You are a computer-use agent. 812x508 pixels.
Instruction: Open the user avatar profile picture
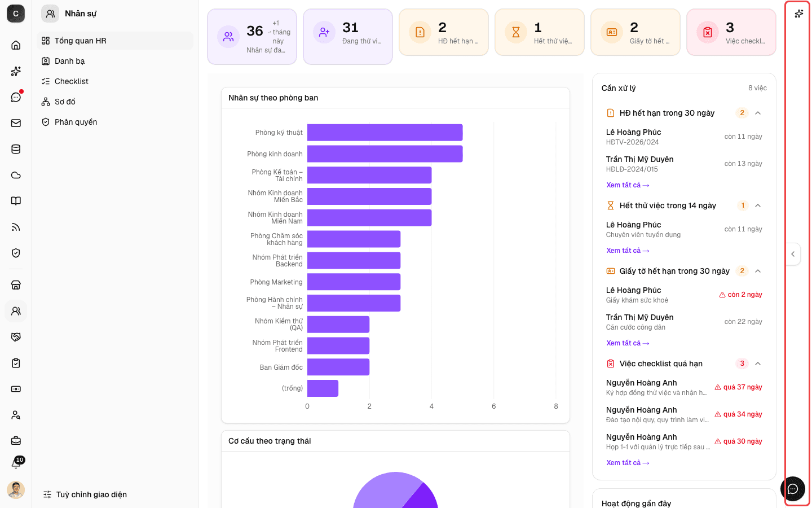point(16,490)
